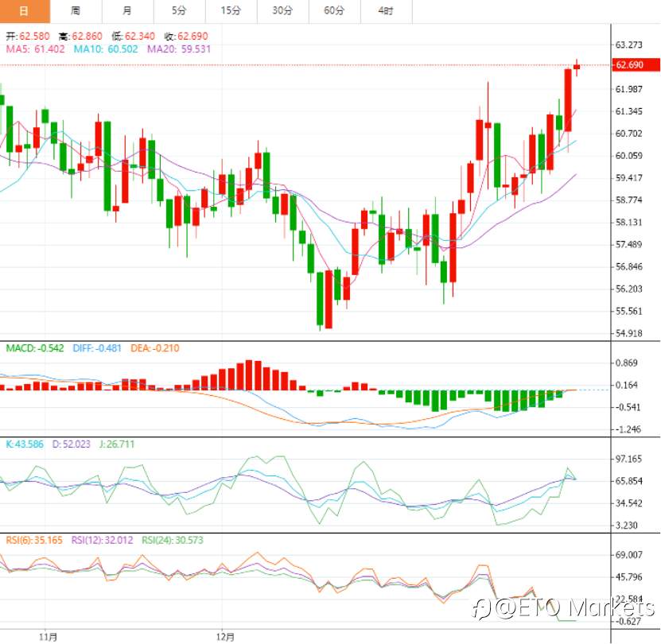Click the 12月 axis label
661x644 pixels.
click(x=225, y=636)
